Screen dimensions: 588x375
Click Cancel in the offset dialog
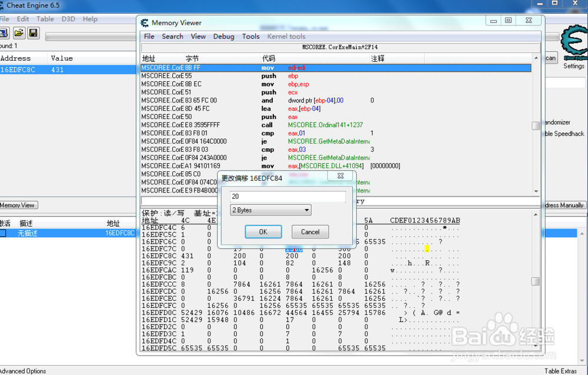[310, 232]
